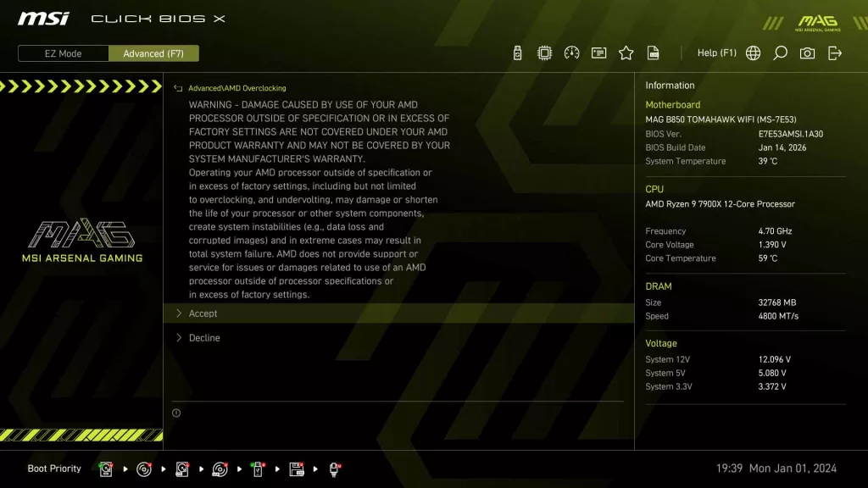
Task: Take a BIOS screenshot with the camera icon
Action: (x=807, y=53)
